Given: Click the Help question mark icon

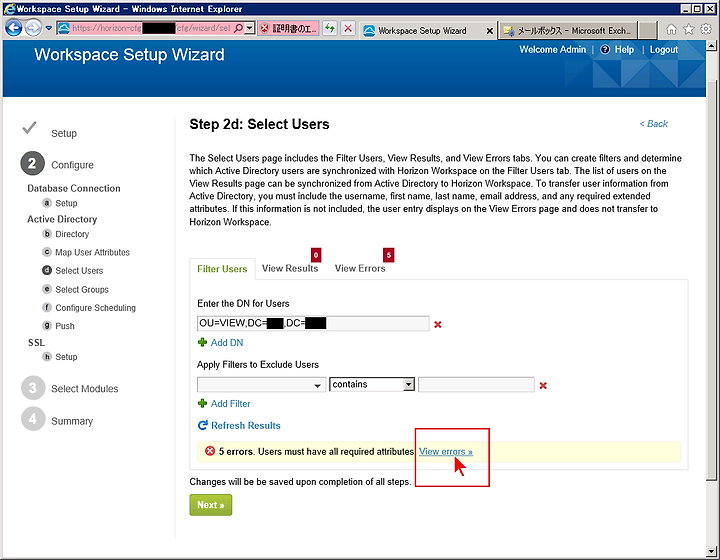Looking at the screenshot, I should tap(605, 50).
